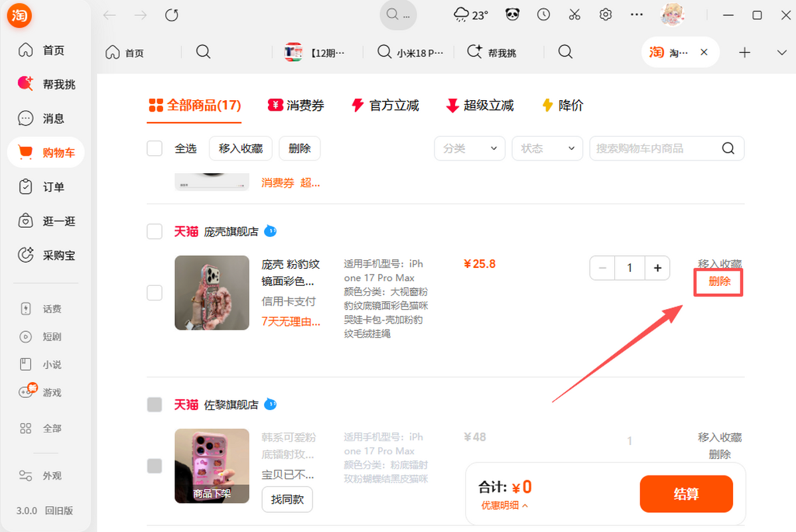The height and width of the screenshot is (532, 796).
Task: Click the scissors screenshot icon
Action: [574, 15]
